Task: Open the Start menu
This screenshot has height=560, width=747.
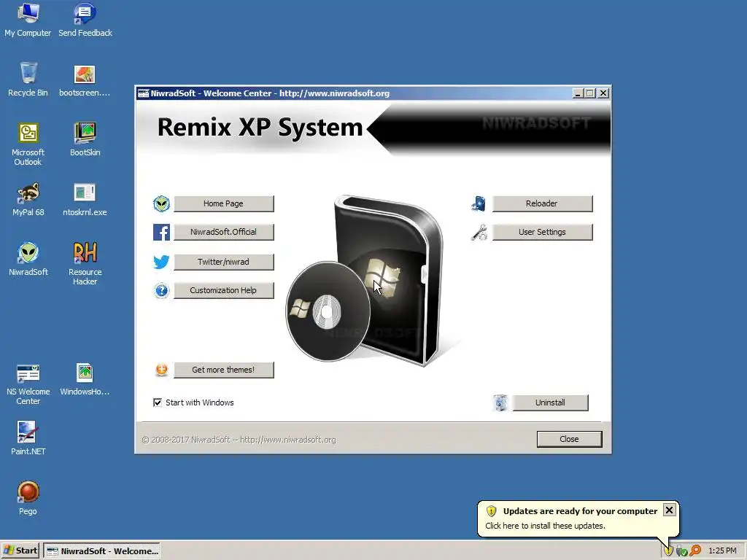Action: [20, 551]
